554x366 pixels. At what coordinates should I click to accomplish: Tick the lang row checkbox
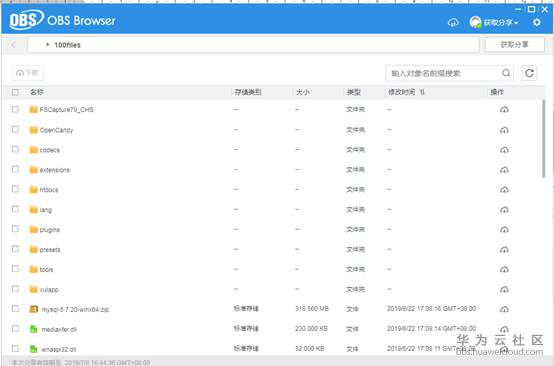tap(15, 209)
